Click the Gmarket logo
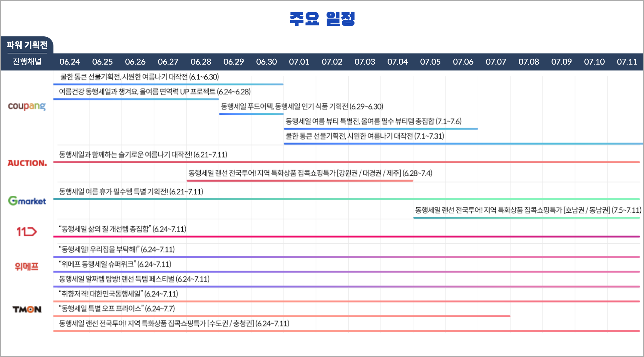The width and height of the screenshot is (644, 357). tap(27, 201)
